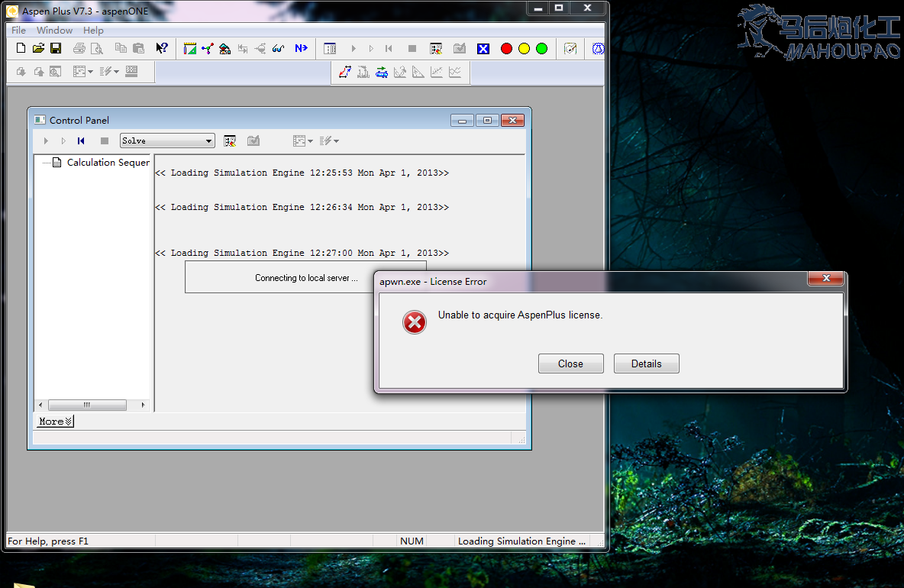Save the simulation with the floppy disk icon
Image resolution: width=904 pixels, height=588 pixels.
(x=56, y=48)
